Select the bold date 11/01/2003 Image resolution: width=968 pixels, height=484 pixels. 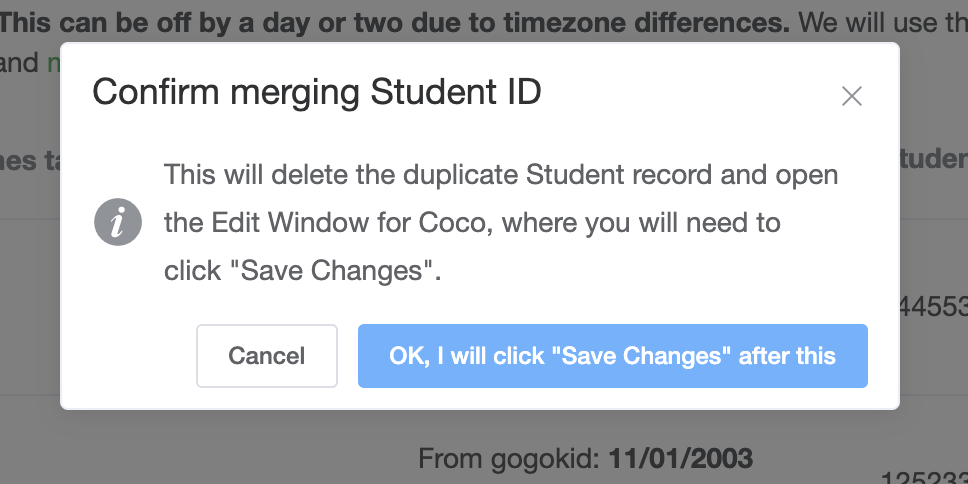pos(681,459)
